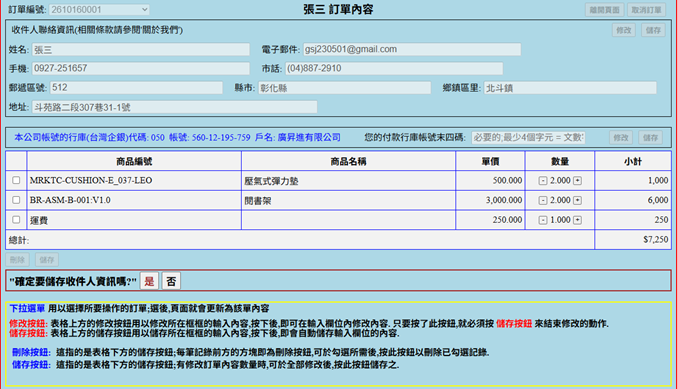Screen dimensions: 678x389
Task: Click 儲存 button in bank account row
Action: pos(650,137)
